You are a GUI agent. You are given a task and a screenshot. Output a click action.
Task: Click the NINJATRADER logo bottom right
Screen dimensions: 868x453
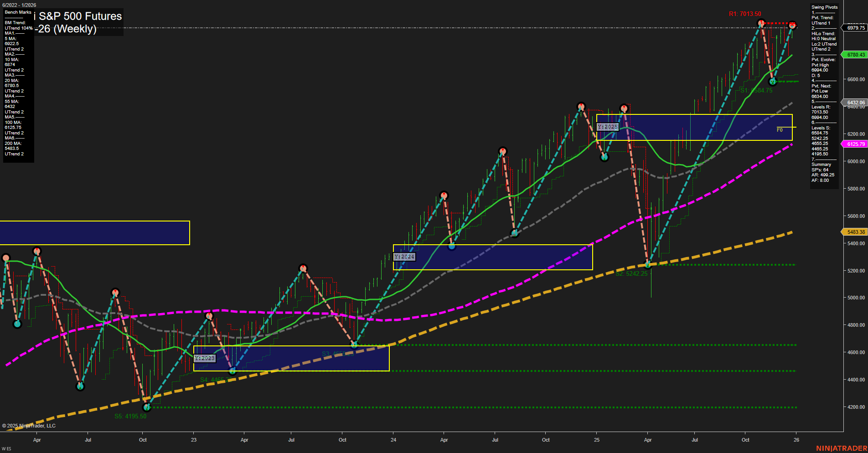coord(842,448)
